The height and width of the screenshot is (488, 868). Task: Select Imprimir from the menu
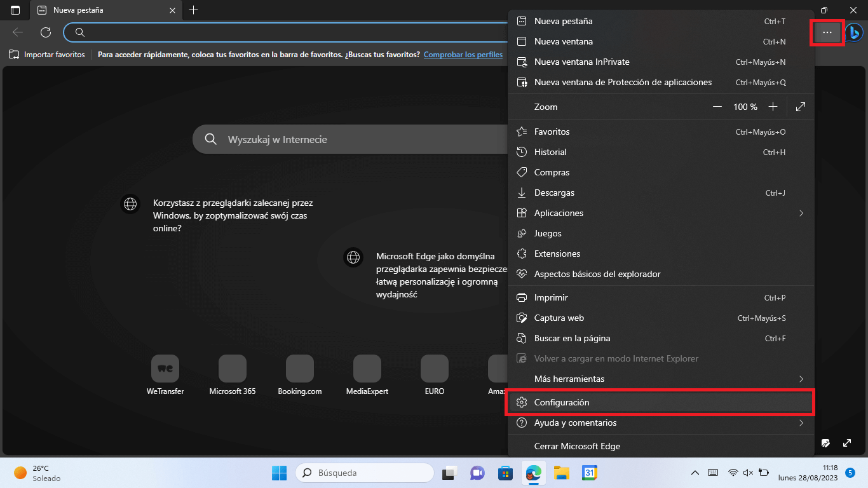coord(661,297)
